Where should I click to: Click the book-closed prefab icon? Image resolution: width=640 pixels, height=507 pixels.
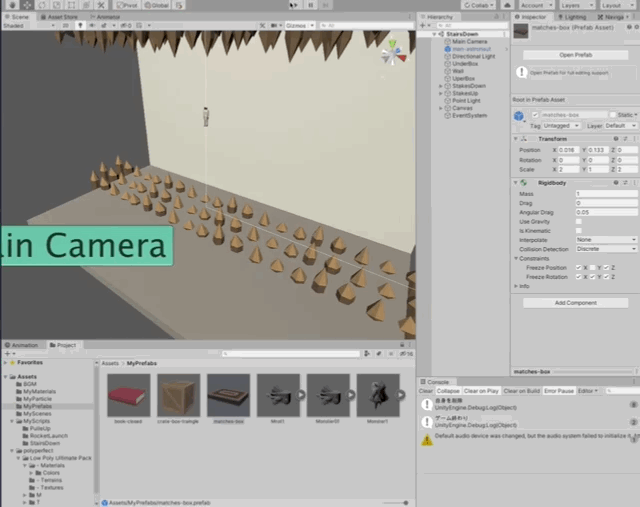(x=128, y=395)
